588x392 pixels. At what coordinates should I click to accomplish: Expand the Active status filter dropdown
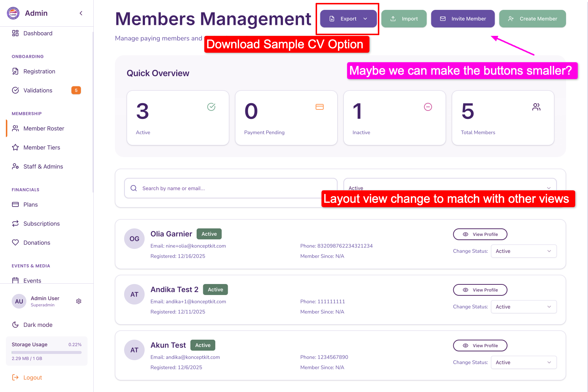[450, 185]
